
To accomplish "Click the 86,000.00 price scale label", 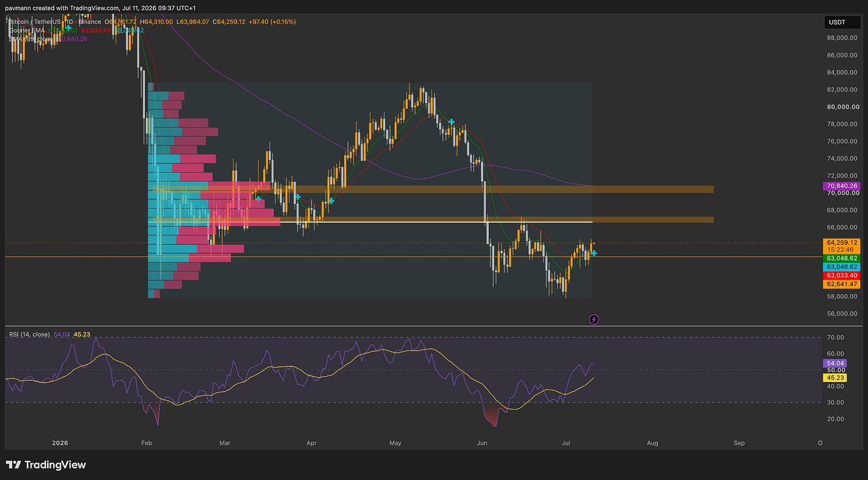I will pyautogui.click(x=841, y=55).
